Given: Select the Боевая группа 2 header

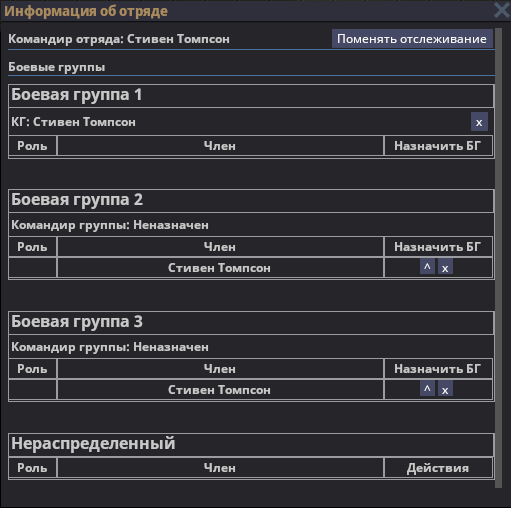Looking at the screenshot, I should click(251, 201).
